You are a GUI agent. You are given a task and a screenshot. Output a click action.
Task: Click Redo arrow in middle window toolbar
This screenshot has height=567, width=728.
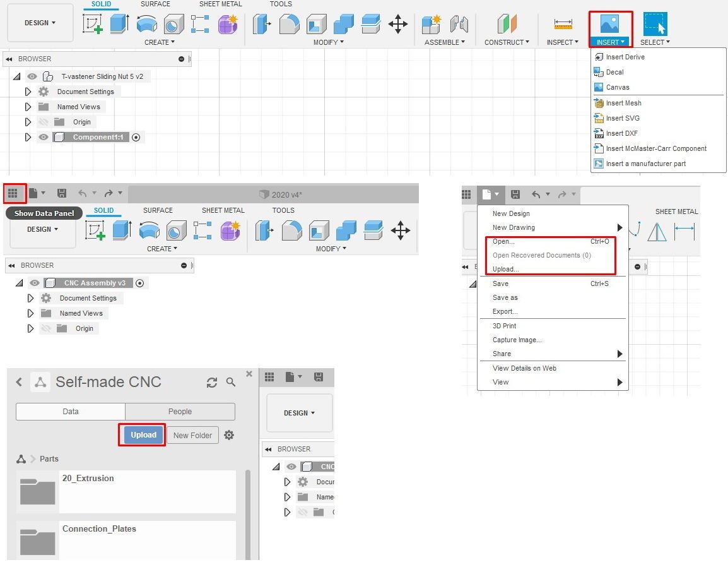[x=109, y=193]
